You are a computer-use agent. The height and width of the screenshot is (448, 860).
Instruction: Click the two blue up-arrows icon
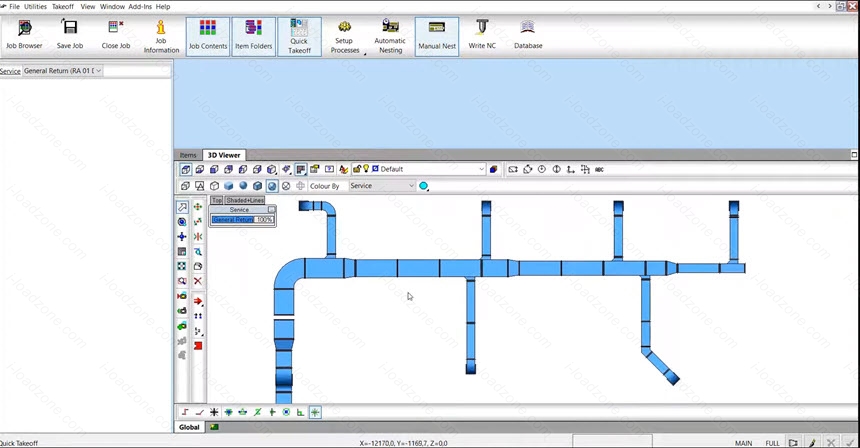[198, 316]
